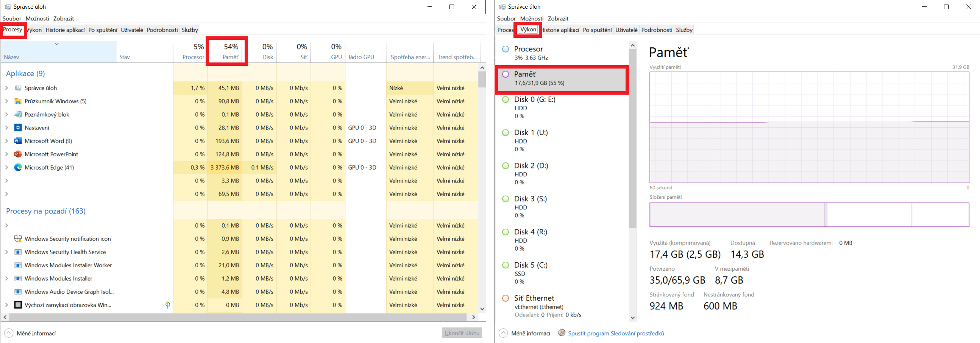
Task: Click the Méně informací arrow in left window
Action: (x=9, y=333)
